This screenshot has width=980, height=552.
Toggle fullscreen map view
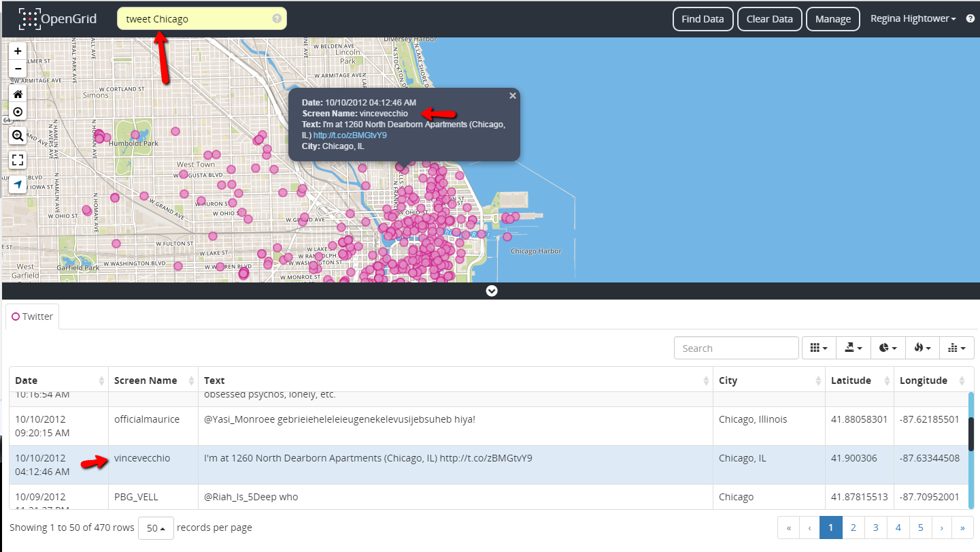(18, 160)
